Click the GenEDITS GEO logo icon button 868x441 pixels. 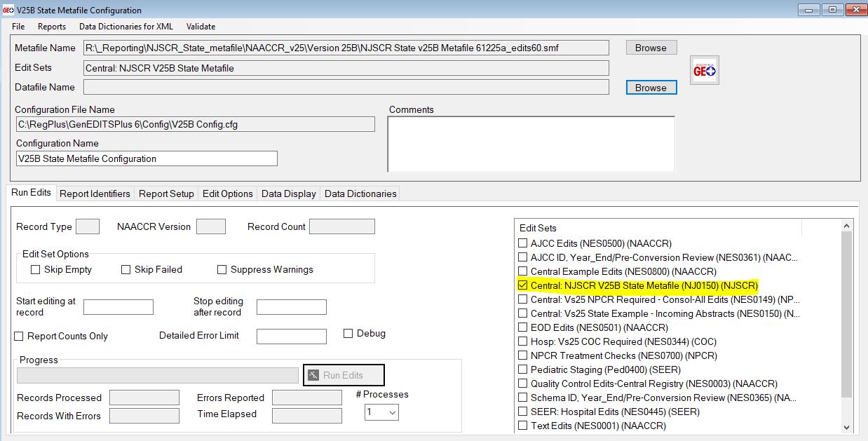click(704, 71)
